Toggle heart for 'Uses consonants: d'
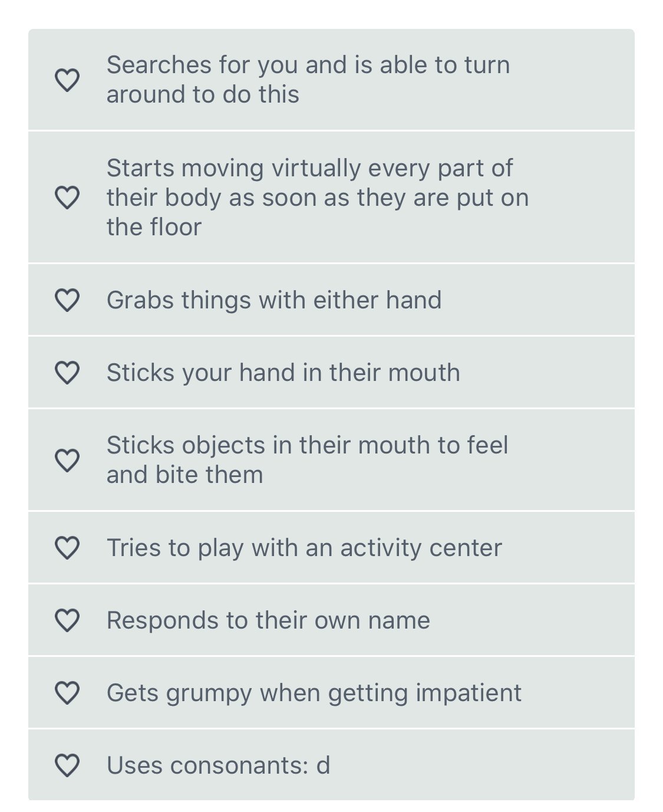Screen dimensions: 663x812 (x=67, y=765)
